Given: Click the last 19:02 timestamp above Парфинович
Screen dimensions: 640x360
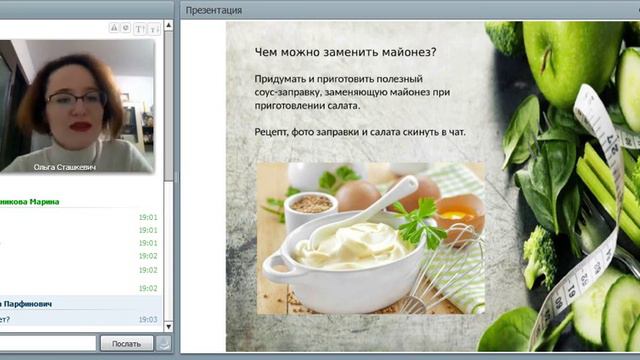Looking at the screenshot, I should click(x=148, y=288).
